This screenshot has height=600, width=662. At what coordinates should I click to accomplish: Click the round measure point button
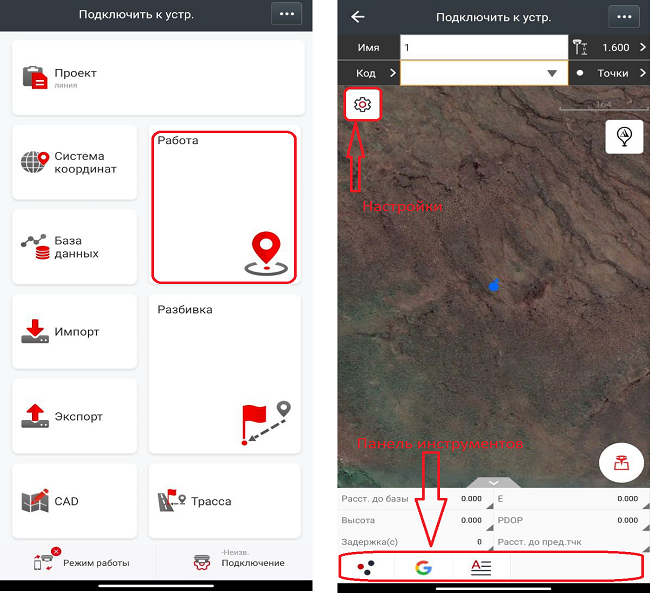(x=621, y=463)
